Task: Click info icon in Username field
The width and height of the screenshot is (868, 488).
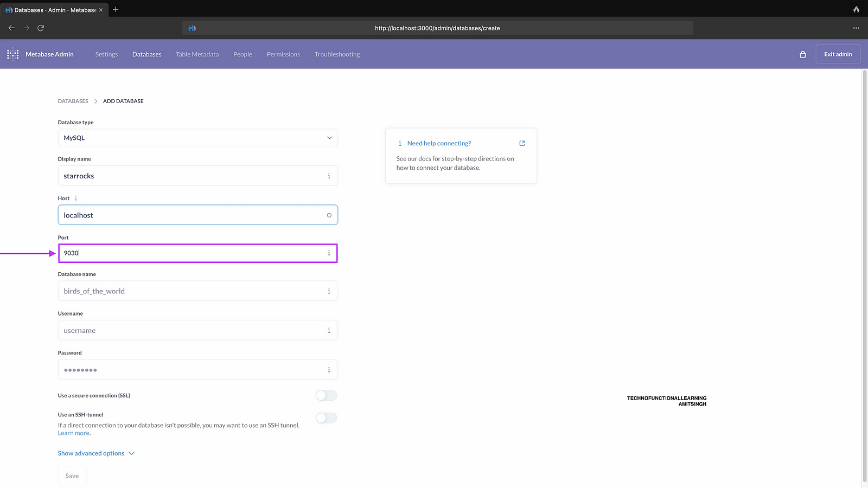Action: coord(329,331)
